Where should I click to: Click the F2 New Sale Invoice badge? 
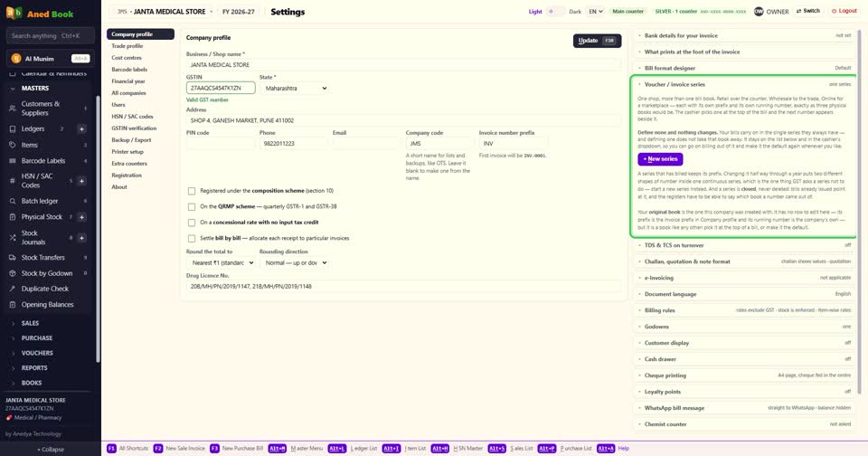tap(157, 448)
